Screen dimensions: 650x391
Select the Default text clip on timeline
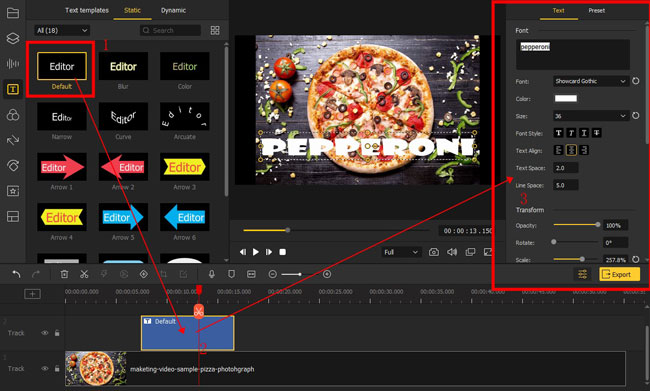pos(187,333)
